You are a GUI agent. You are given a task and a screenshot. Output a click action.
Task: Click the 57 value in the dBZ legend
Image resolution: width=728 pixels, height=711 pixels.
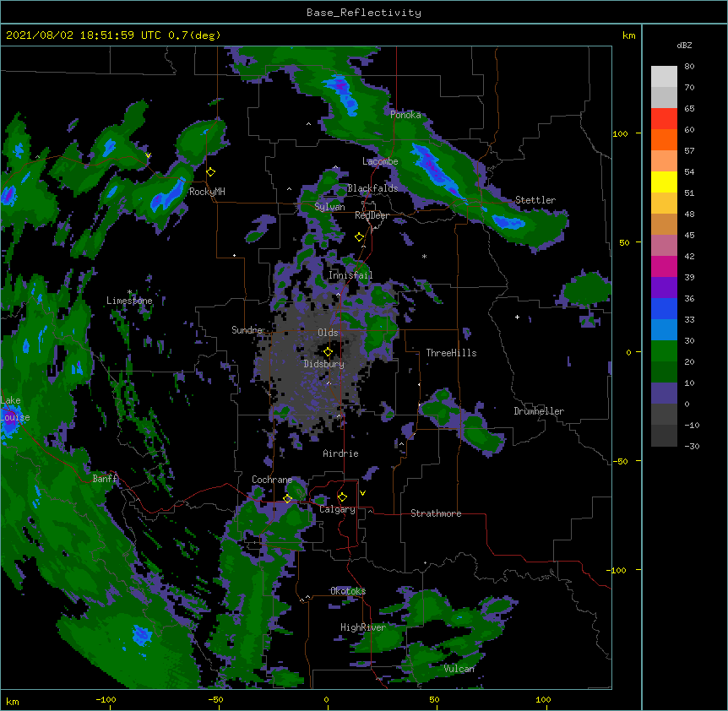[689, 150]
